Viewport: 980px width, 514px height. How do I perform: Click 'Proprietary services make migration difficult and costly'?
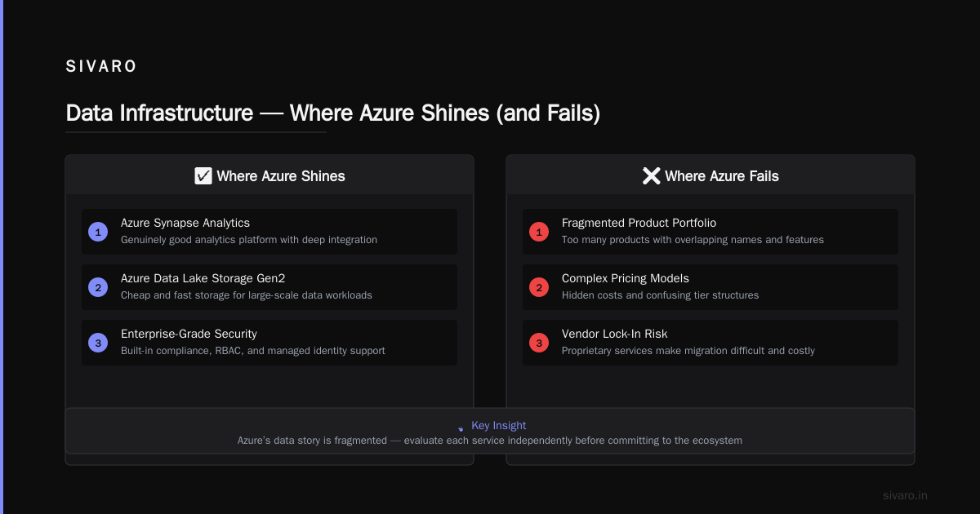688,351
